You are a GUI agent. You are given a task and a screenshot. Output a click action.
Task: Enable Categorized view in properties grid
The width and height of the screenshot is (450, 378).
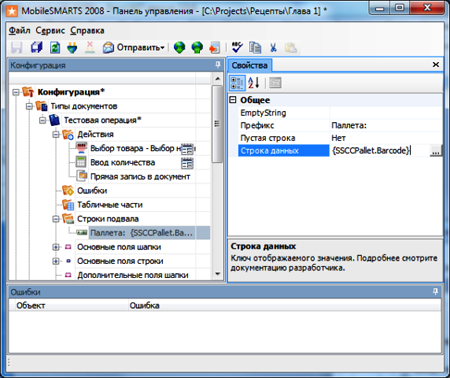click(x=237, y=83)
